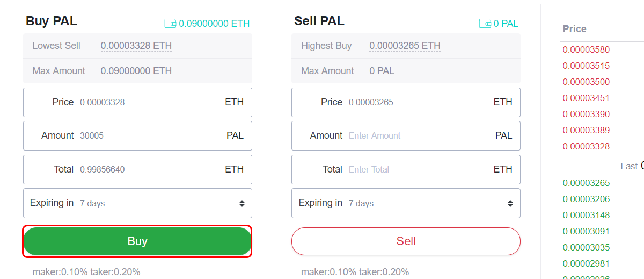The image size is (644, 279).
Task: Select the Sell Max Amount 0 PAL
Action: tap(382, 71)
